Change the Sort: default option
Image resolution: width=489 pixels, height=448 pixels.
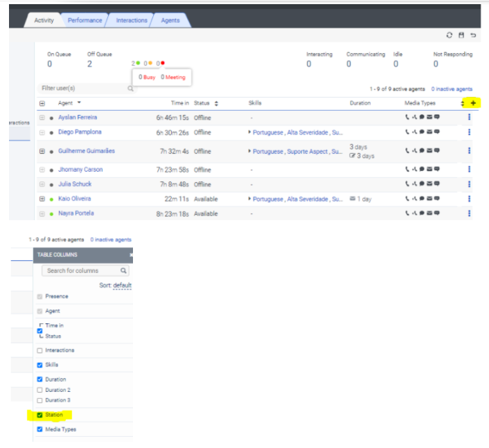122,285
